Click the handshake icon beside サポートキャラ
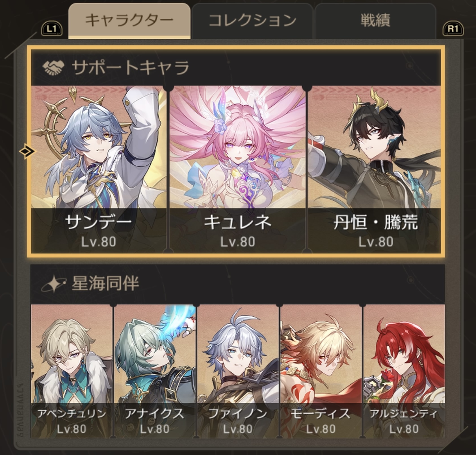This screenshot has width=476, height=455. (x=53, y=68)
